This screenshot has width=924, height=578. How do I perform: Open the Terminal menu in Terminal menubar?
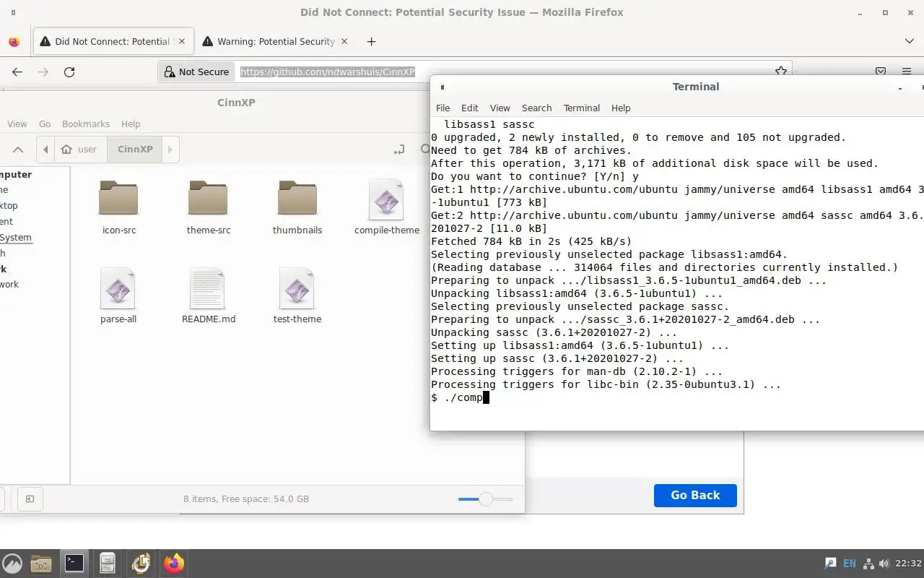(582, 108)
